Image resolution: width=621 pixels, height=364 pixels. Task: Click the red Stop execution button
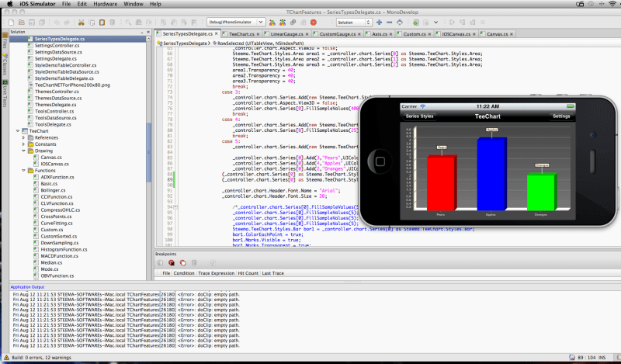tap(314, 23)
